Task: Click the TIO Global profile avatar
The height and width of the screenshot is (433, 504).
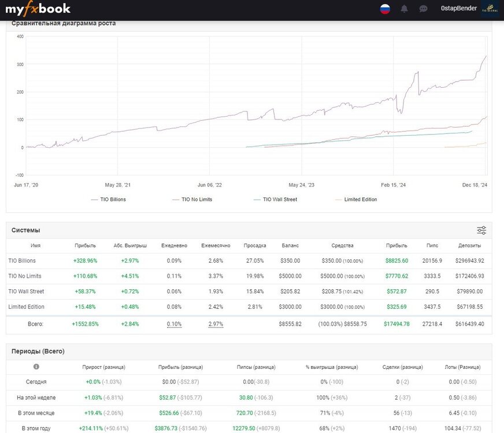Action: pos(490,9)
